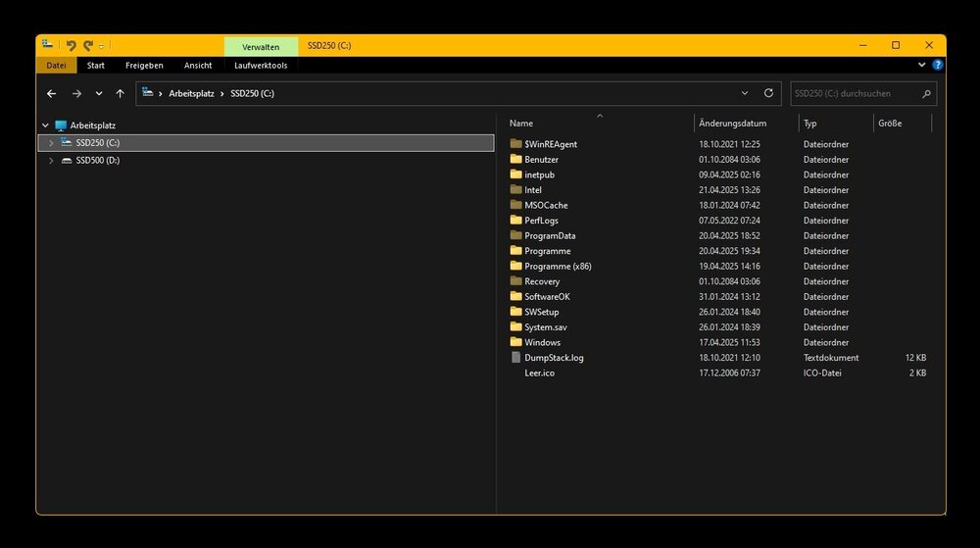Navigate back with the left arrow

[x=52, y=94]
